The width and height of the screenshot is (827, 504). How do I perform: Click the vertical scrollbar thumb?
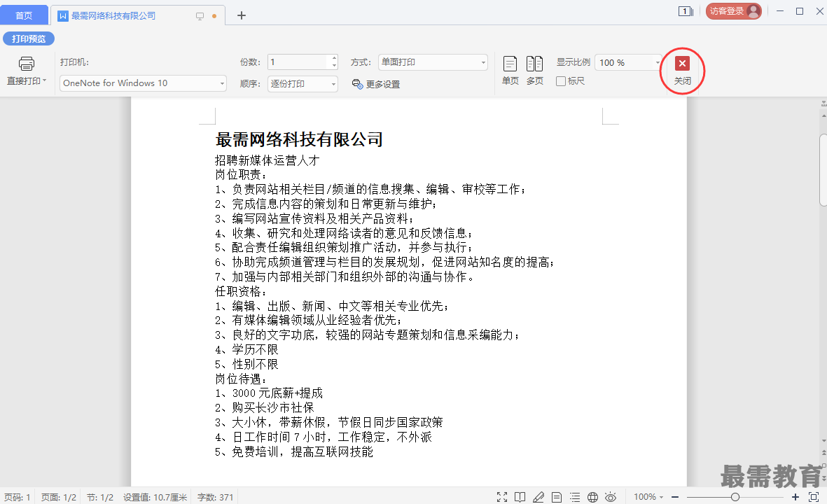tap(823, 171)
